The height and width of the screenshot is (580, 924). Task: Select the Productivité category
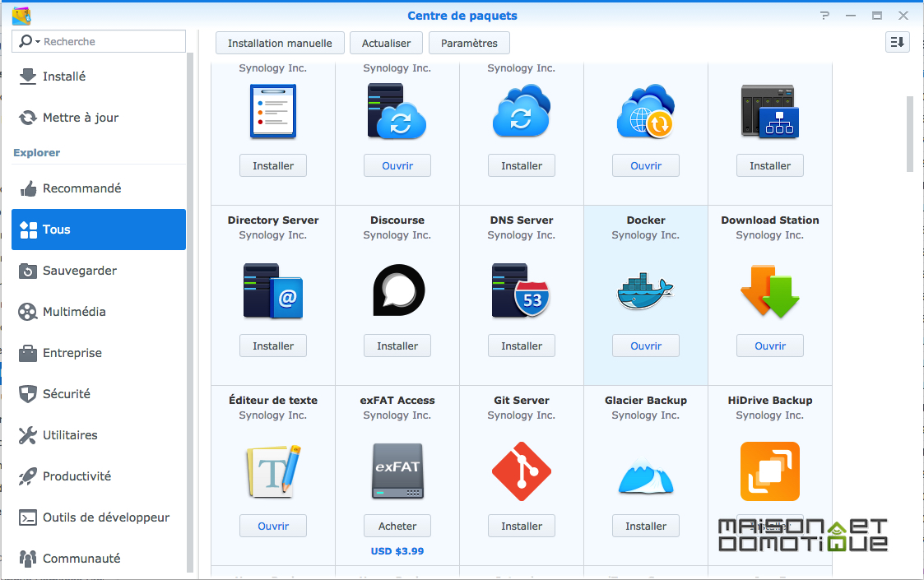tap(99, 476)
